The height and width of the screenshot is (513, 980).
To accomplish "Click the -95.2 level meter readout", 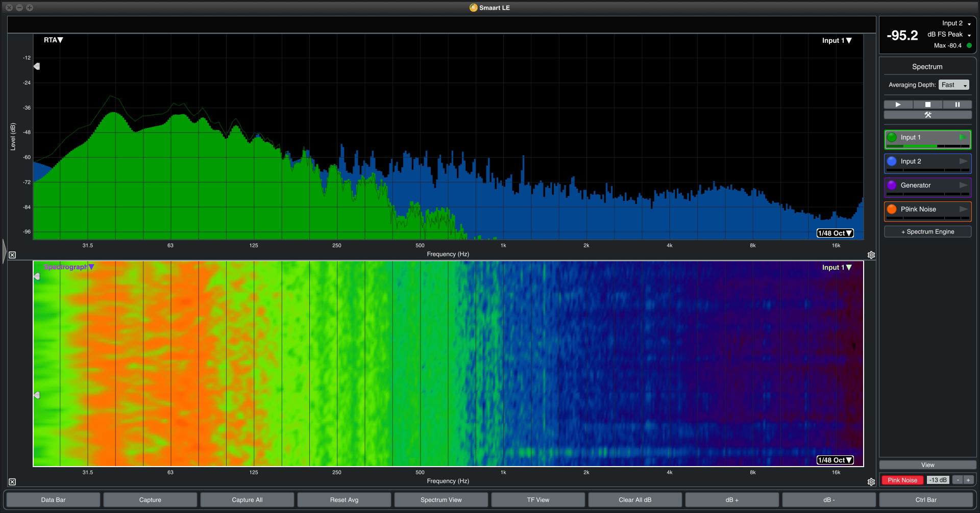I will (x=902, y=35).
